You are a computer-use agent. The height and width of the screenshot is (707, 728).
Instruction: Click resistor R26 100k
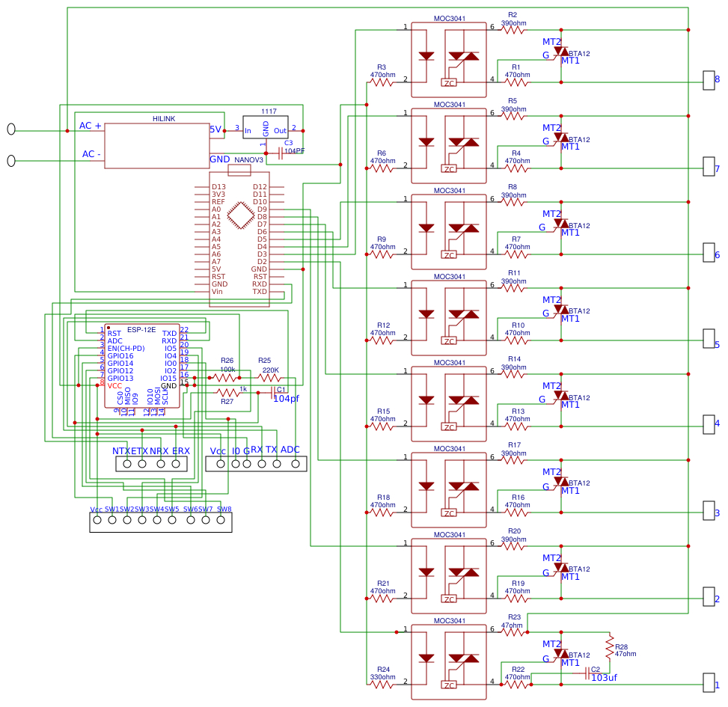click(x=227, y=377)
